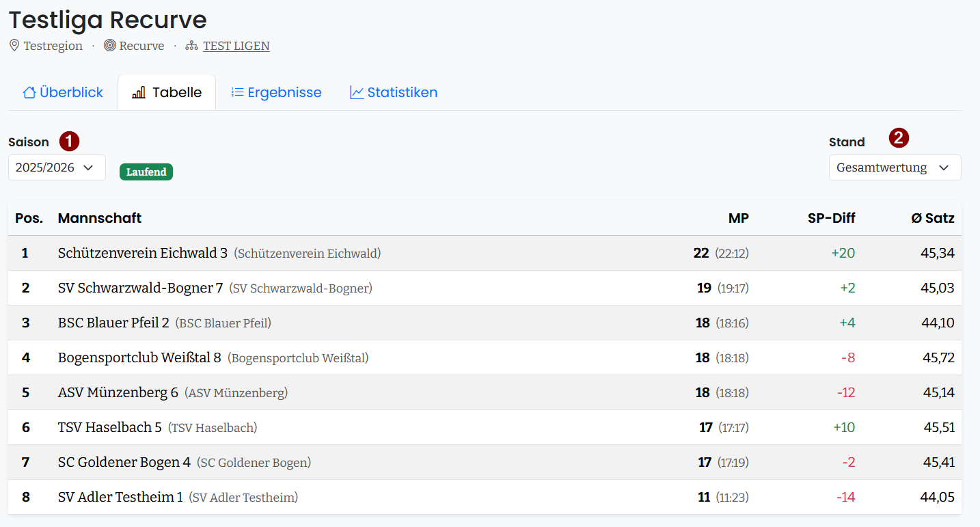Open the Saison 2025/2026 dropdown
The width and height of the screenshot is (980, 527).
coord(57,167)
